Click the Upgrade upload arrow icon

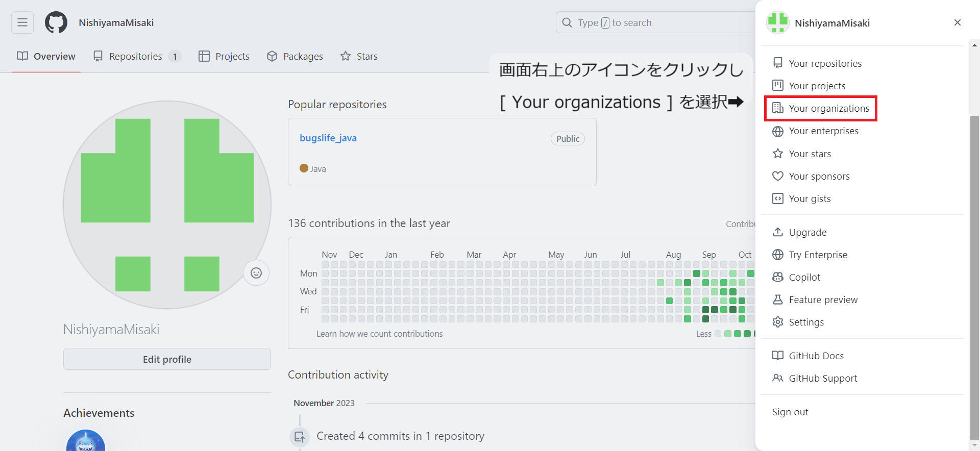(x=778, y=232)
